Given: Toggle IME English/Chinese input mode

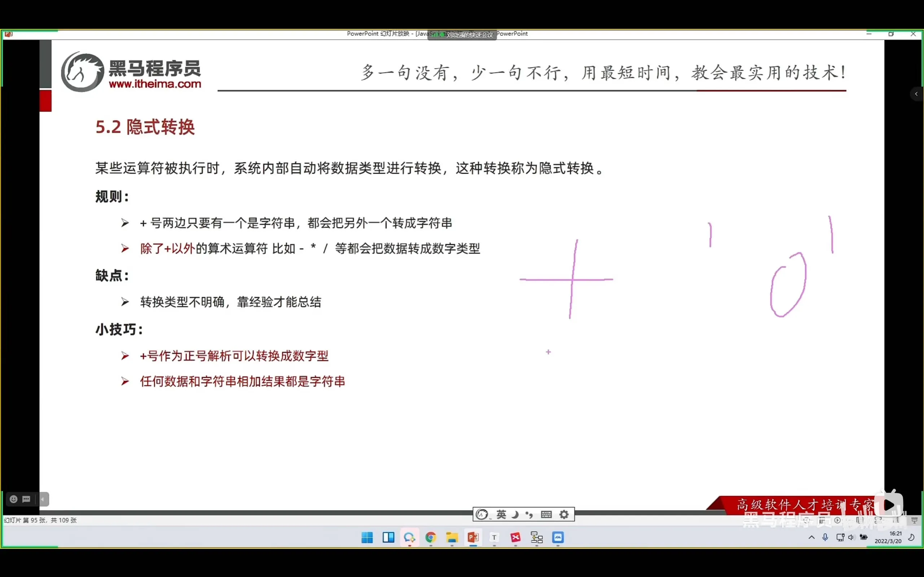Looking at the screenshot, I should click(501, 515).
